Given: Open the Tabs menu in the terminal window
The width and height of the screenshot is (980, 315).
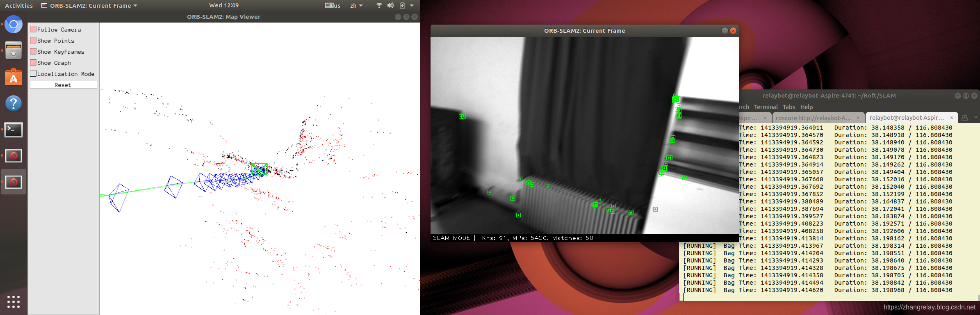Looking at the screenshot, I should pos(789,107).
